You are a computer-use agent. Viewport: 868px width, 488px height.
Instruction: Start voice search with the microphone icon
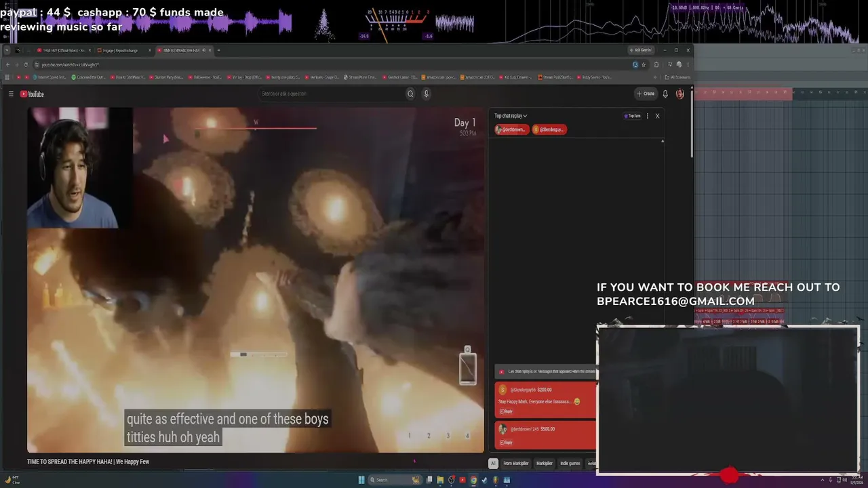[427, 94]
